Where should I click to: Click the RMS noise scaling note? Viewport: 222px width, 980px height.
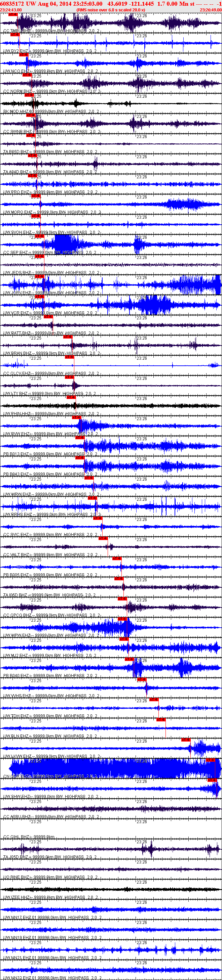pos(110,10)
